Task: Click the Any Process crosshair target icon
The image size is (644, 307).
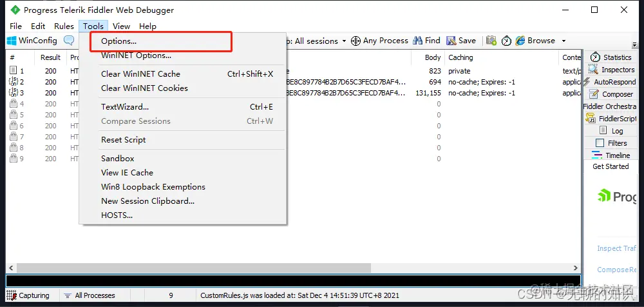Action: [x=355, y=41]
